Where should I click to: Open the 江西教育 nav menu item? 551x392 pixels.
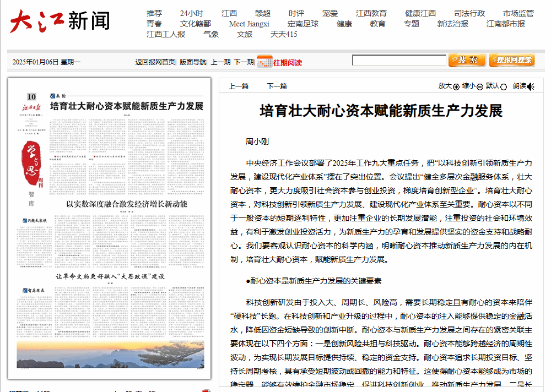pyautogui.click(x=371, y=13)
